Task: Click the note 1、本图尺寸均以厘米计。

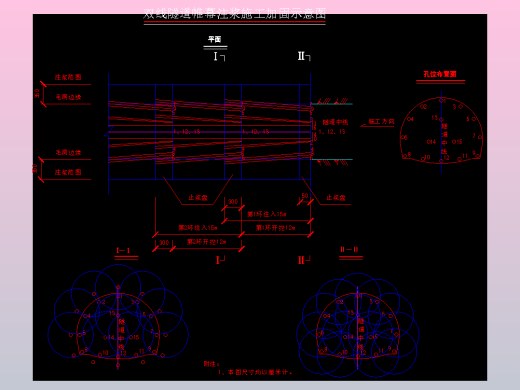Action: pyautogui.click(x=255, y=372)
